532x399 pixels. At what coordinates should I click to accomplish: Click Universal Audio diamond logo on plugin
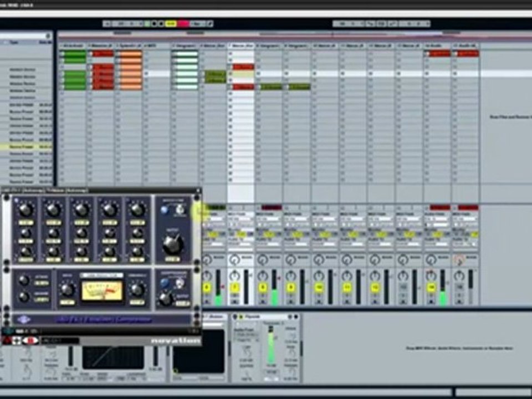24,320
